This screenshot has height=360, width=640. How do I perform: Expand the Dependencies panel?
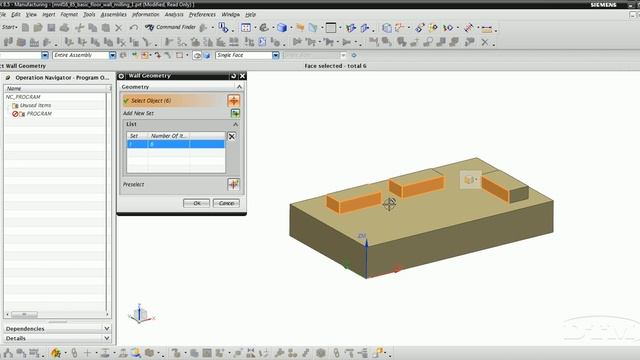point(107,329)
